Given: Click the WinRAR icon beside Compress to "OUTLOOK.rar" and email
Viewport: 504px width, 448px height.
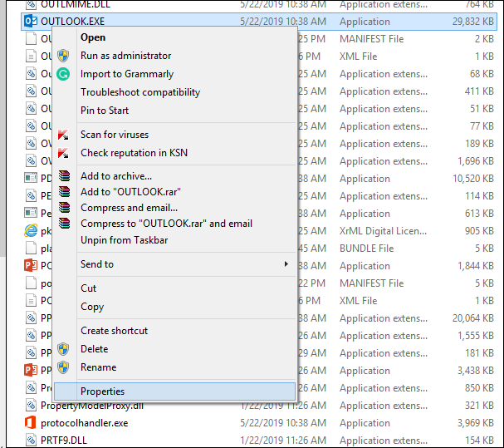Looking at the screenshot, I should (64, 224).
